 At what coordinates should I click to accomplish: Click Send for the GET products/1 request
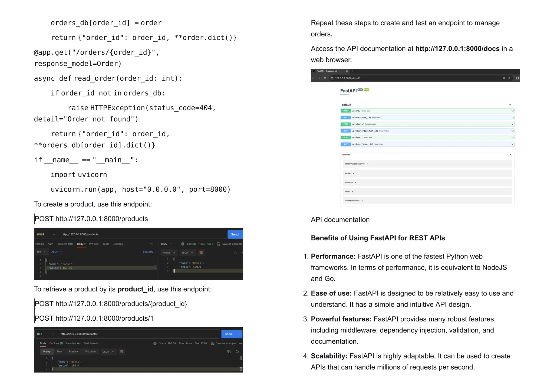click(229, 334)
